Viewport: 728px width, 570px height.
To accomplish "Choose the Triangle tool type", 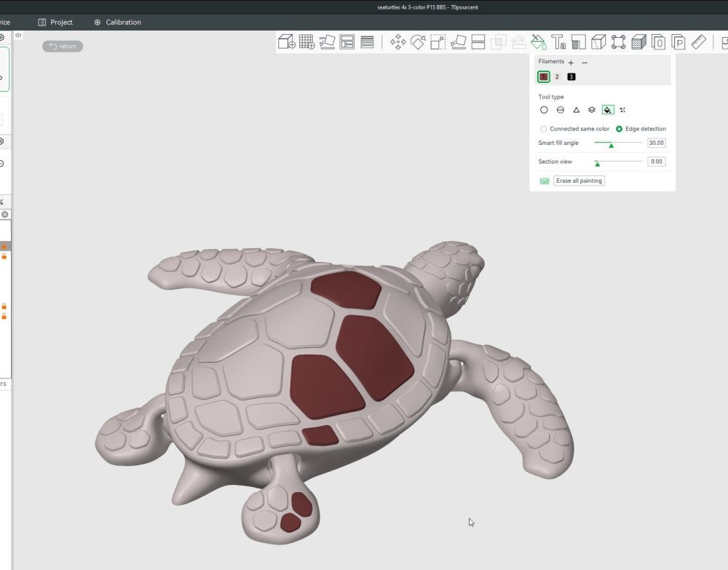I will point(576,110).
